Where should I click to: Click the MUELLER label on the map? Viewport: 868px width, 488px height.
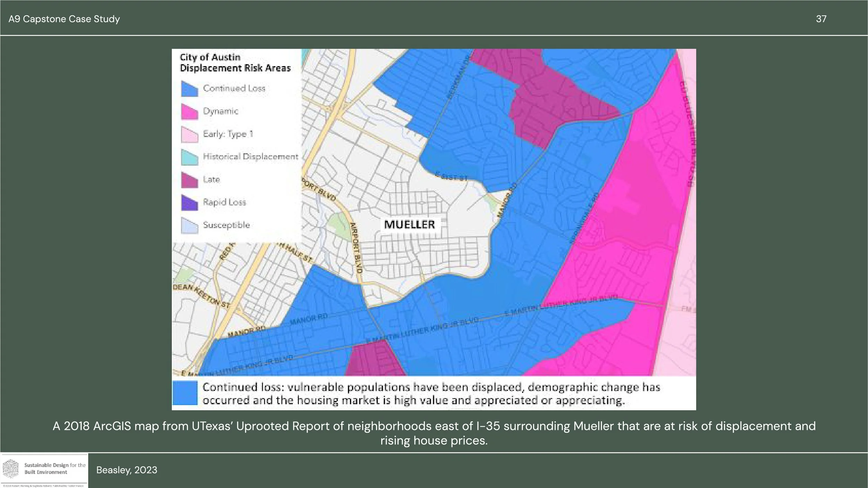[409, 225]
